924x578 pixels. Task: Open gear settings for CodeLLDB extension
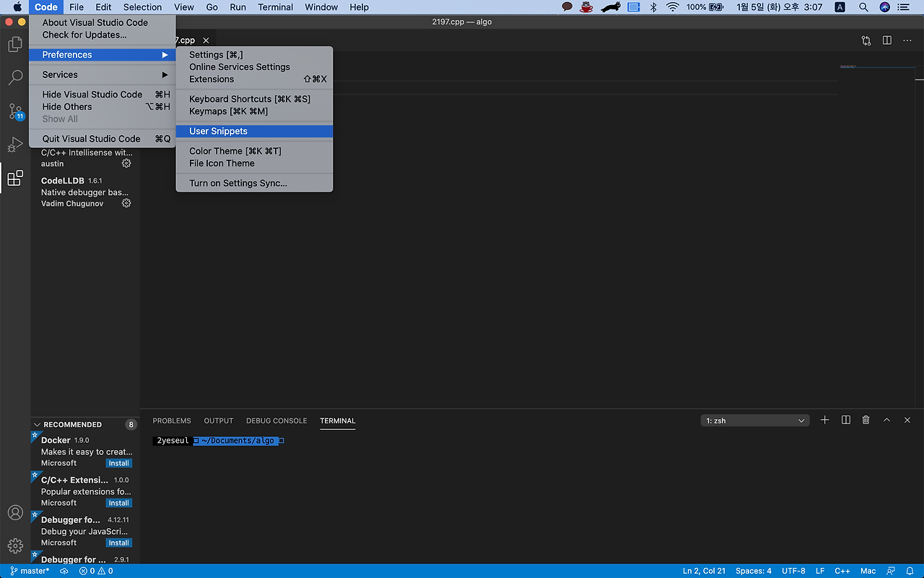point(126,203)
